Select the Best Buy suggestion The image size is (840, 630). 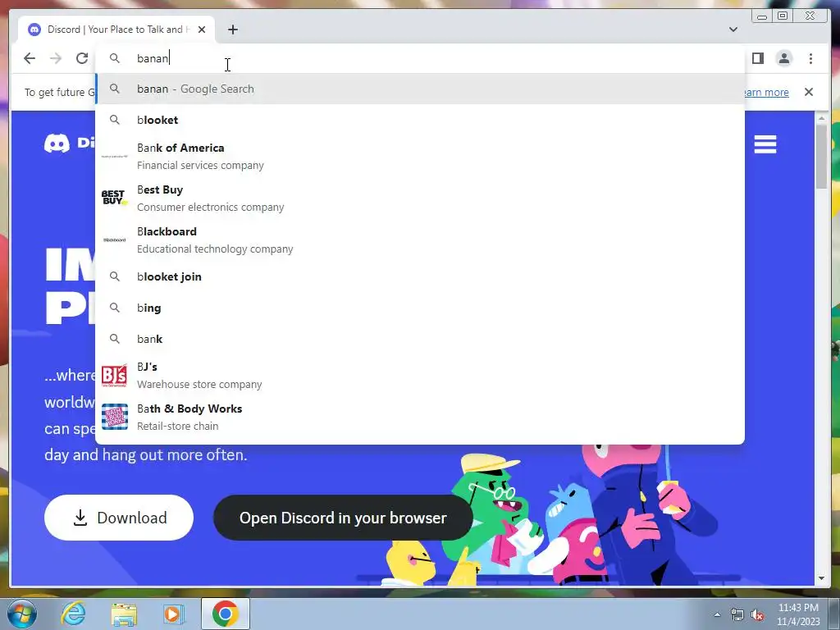click(x=420, y=199)
